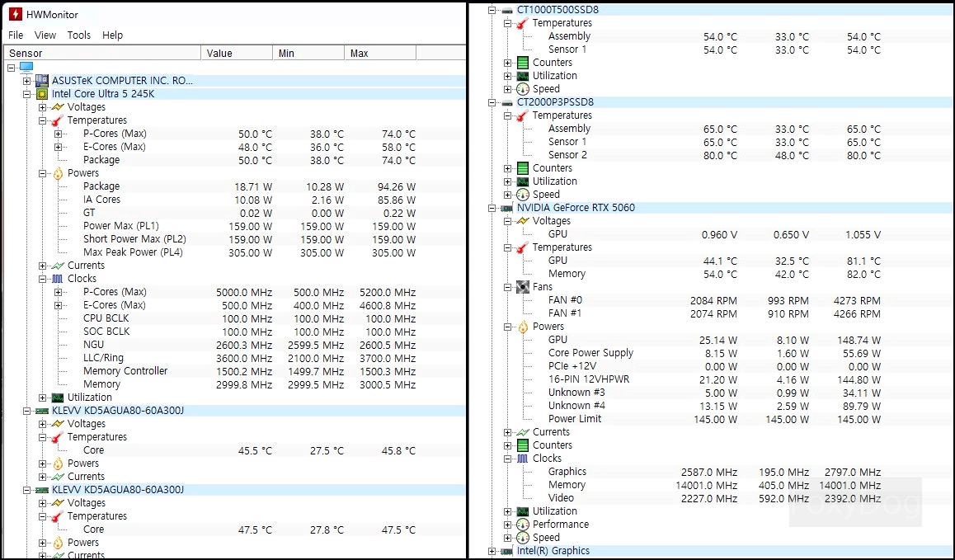Click the RTX 5060 Temperatures thermometer icon

point(523,248)
